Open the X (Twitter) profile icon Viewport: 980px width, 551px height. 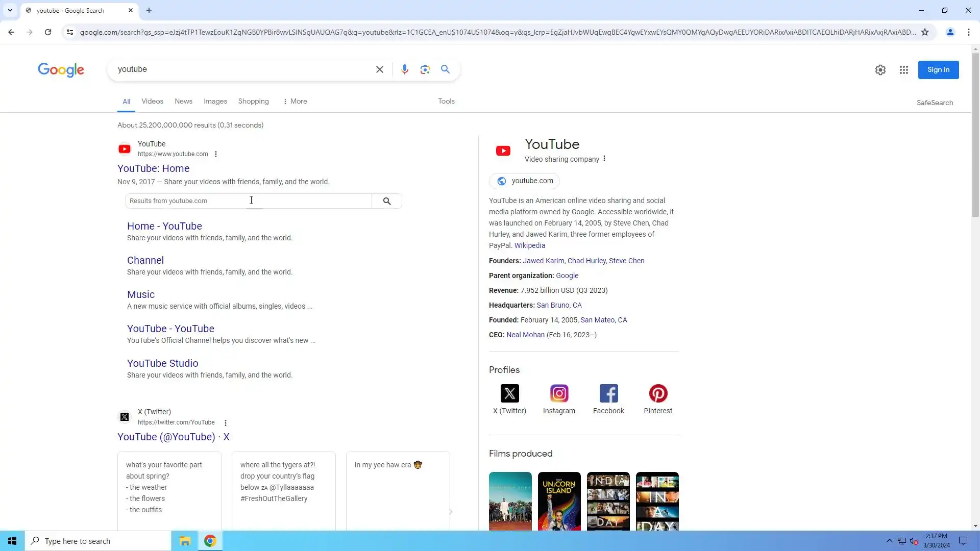point(509,393)
